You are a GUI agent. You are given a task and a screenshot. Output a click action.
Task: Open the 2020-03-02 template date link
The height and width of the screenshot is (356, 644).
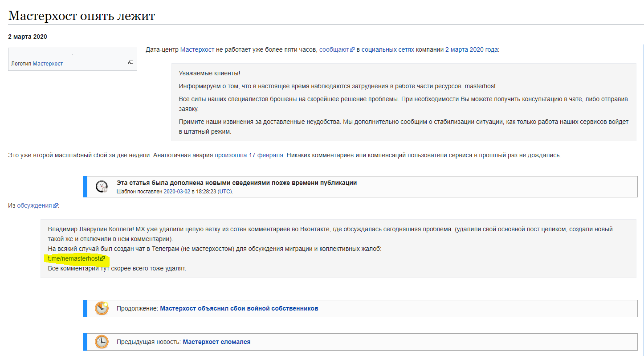coord(177,192)
